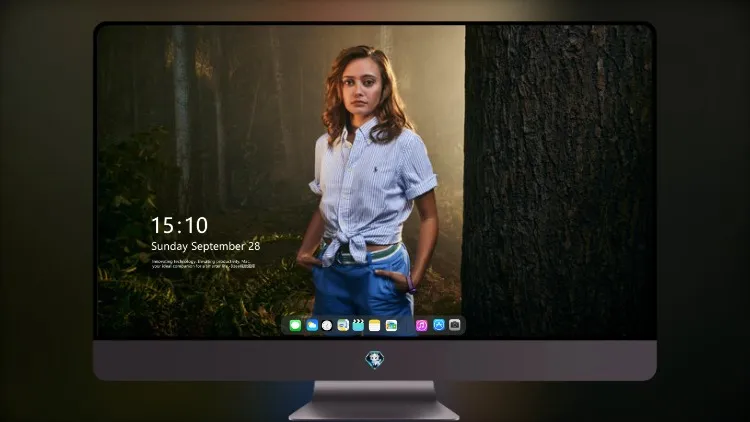Open the gray Camera app in the dock
This screenshot has width=750, height=422.
click(x=455, y=325)
